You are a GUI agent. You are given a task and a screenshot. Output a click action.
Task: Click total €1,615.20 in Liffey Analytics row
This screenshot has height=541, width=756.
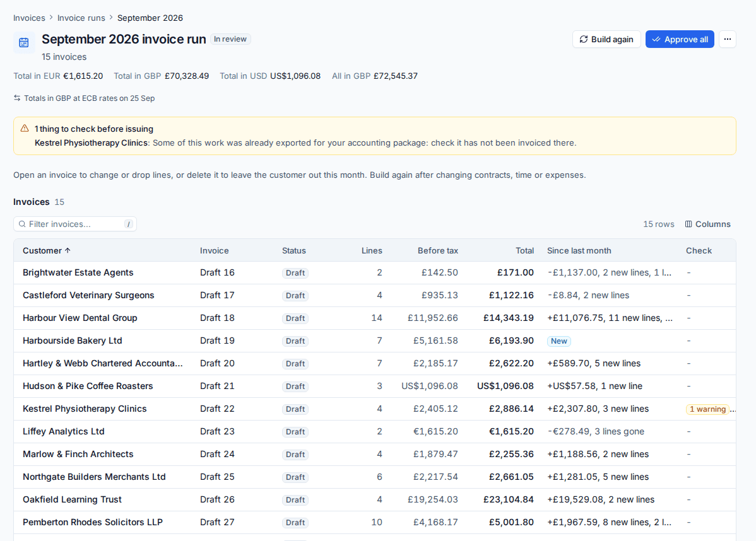pos(511,431)
